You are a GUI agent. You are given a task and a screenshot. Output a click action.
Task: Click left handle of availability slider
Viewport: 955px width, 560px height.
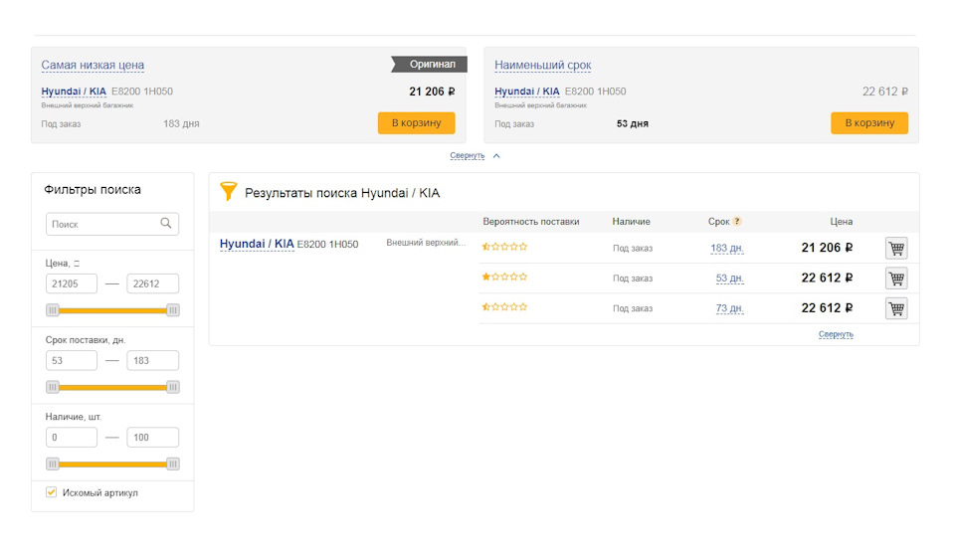53,464
